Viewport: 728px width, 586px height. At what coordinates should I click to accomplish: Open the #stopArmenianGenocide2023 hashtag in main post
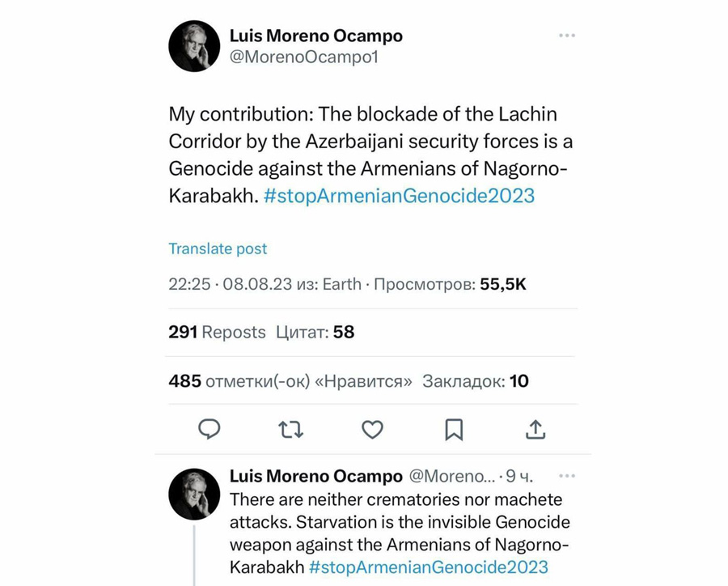(399, 196)
